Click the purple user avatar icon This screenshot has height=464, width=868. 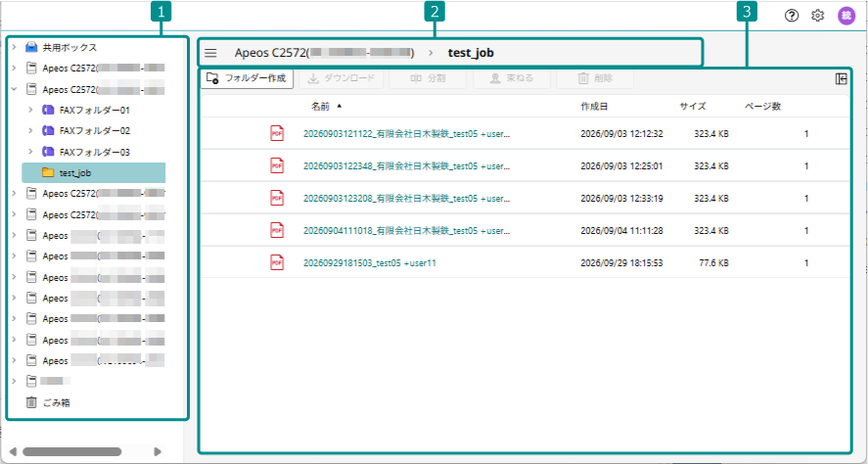846,16
